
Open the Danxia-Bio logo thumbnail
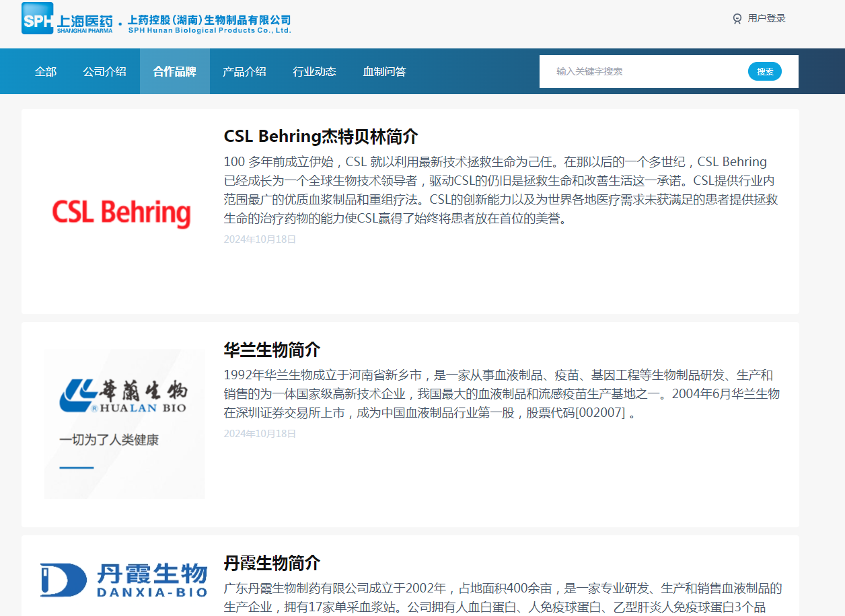124,580
